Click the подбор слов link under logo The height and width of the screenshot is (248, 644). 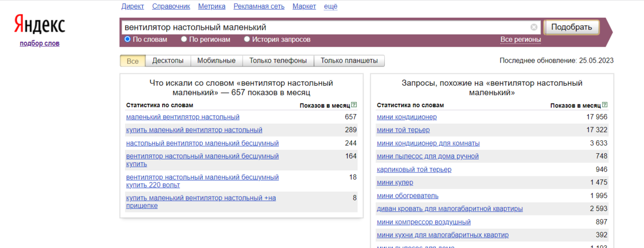pos(40,43)
